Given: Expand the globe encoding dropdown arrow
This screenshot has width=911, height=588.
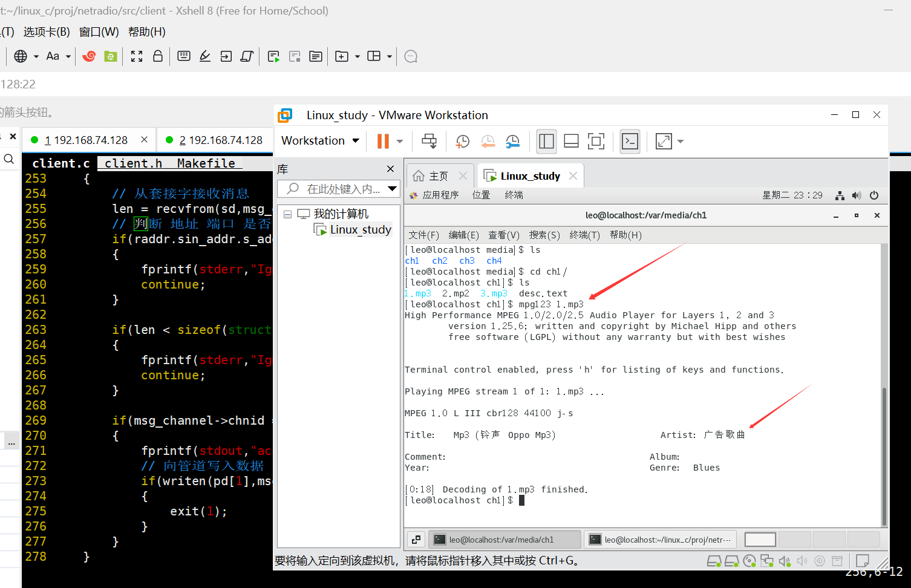Looking at the screenshot, I should 36,56.
